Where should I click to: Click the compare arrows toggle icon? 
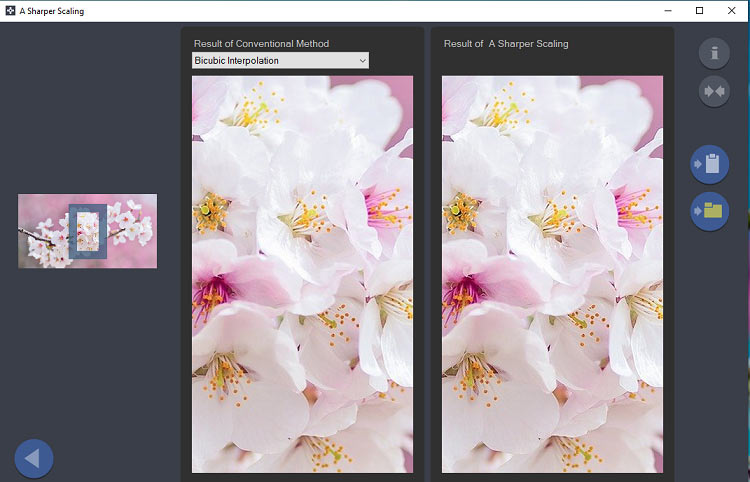pos(714,91)
